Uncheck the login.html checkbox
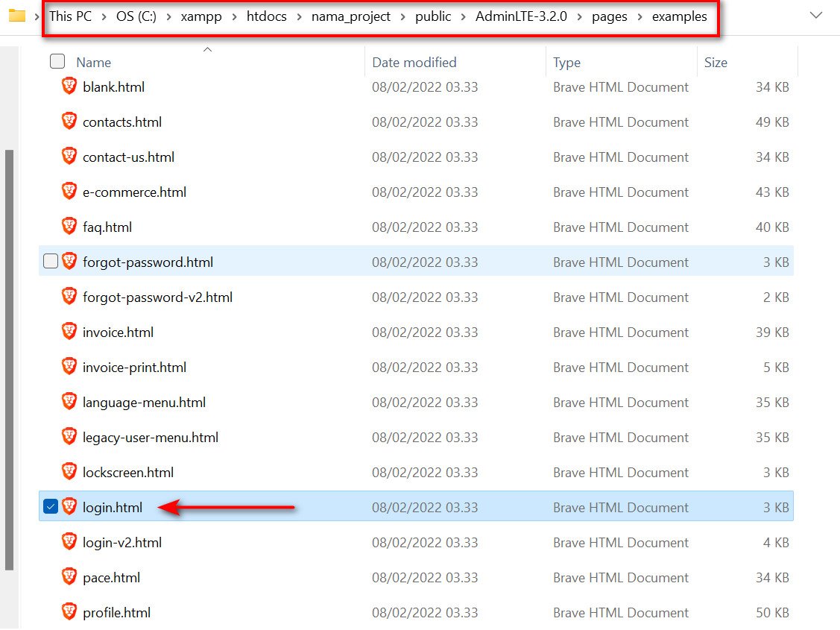Image resolution: width=840 pixels, height=630 pixels. [51, 507]
